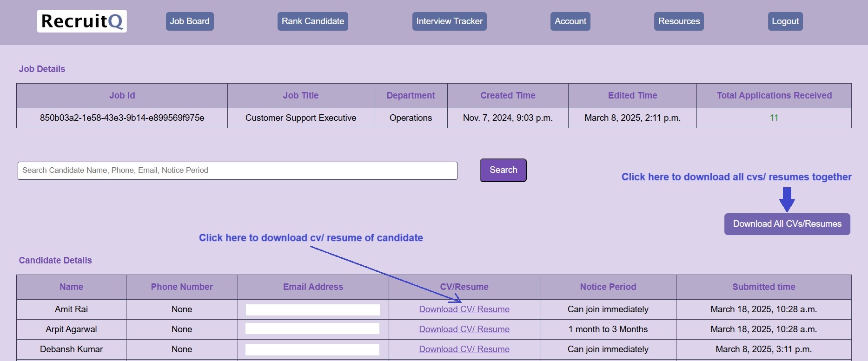Click the RecruitQ logo
Screen dimensions: 868x361
point(82,21)
